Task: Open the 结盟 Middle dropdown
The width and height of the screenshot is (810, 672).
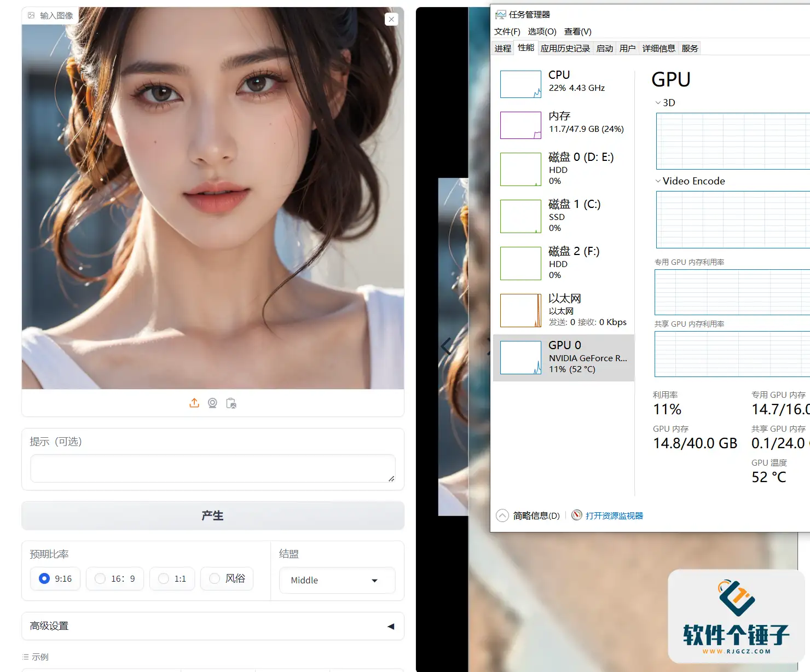Action: click(337, 580)
